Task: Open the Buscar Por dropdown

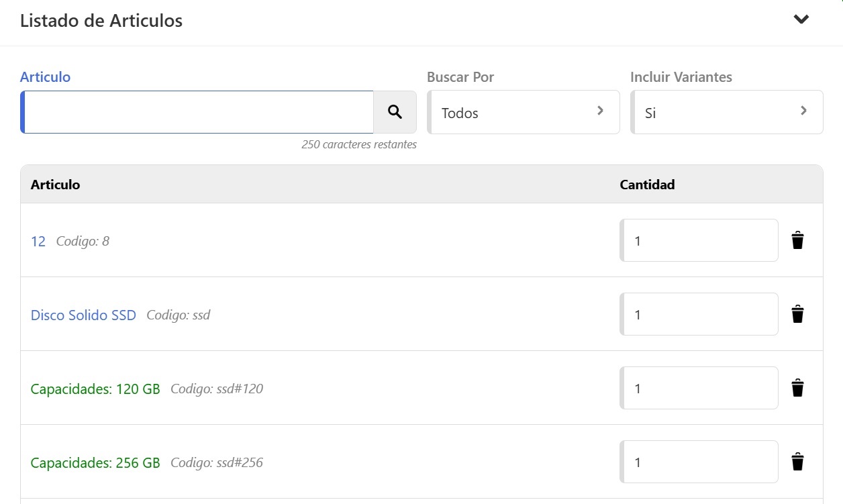Action: click(524, 112)
